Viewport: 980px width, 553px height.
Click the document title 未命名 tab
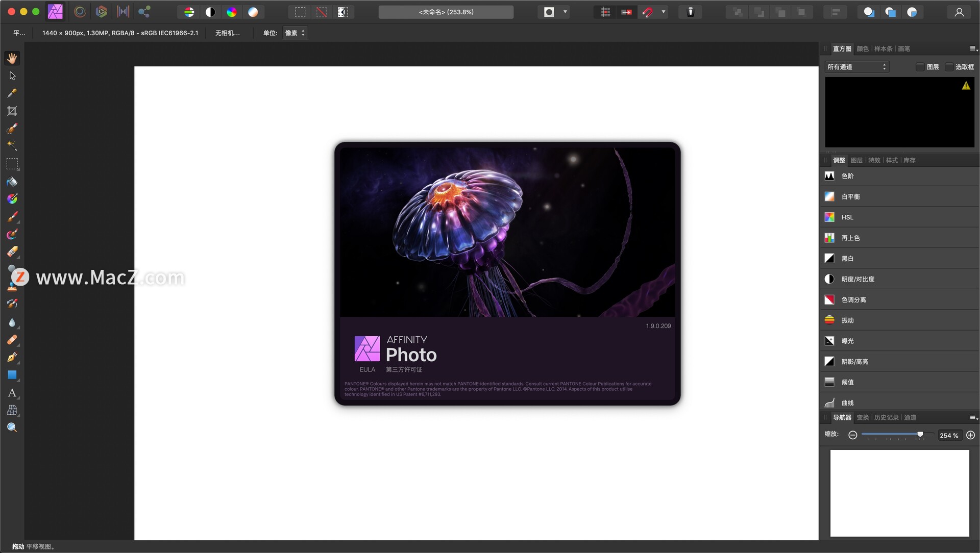[x=446, y=12]
